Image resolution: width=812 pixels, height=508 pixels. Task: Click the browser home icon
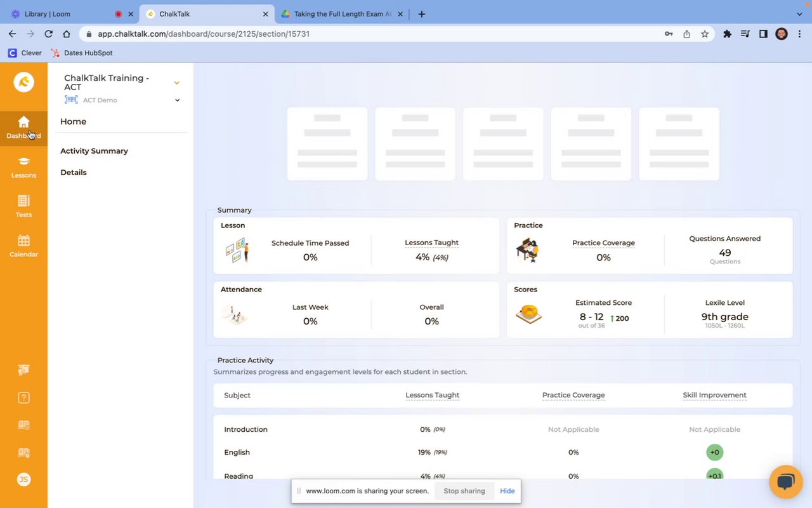tap(66, 34)
